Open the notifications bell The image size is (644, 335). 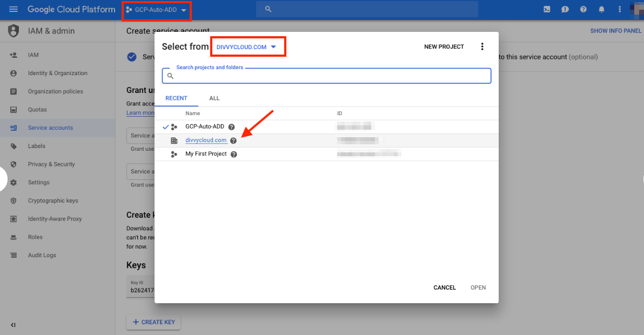click(x=601, y=9)
